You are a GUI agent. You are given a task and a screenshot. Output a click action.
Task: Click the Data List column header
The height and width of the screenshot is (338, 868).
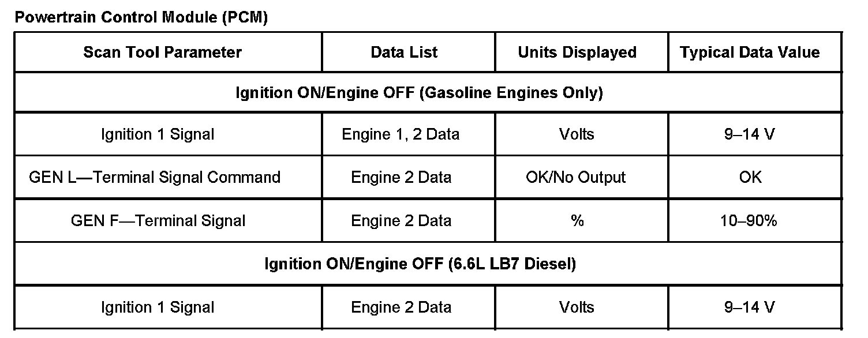[404, 52]
